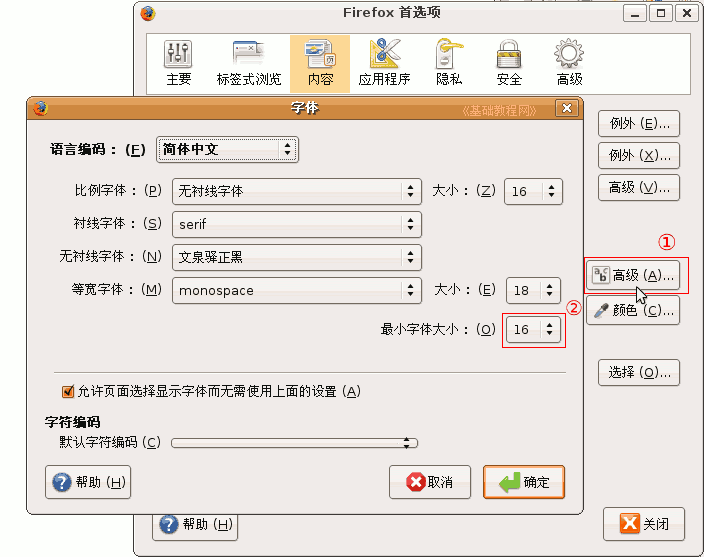Open the 比例字体 无衬线字体 dropdown

click(297, 192)
